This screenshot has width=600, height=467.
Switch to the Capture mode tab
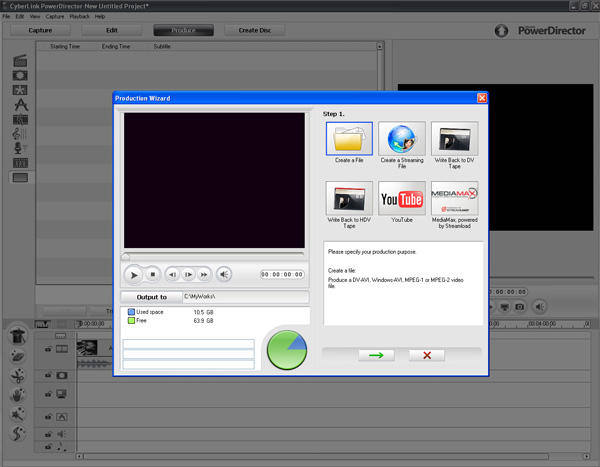(x=40, y=30)
